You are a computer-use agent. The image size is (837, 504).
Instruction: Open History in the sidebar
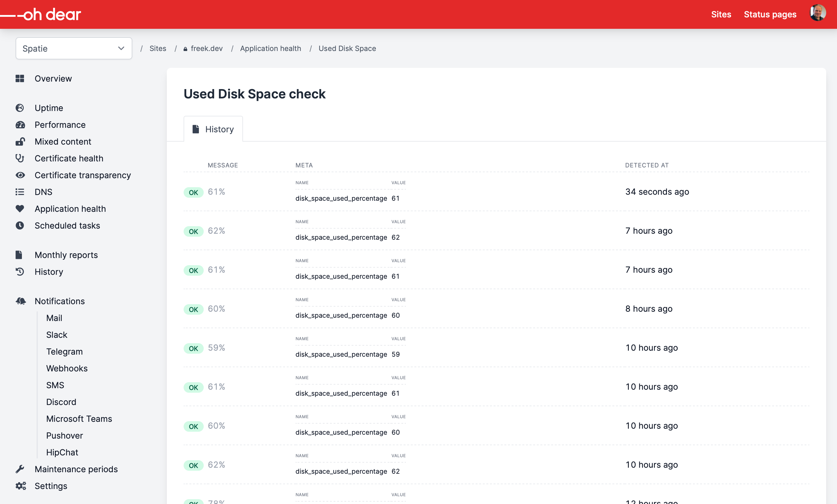point(49,272)
